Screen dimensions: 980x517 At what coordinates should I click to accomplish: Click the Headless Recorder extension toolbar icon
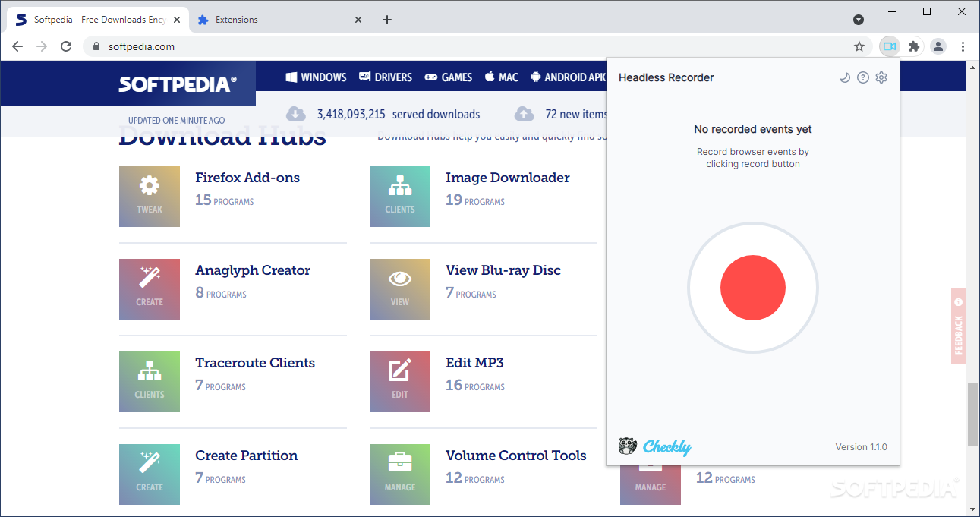(890, 46)
